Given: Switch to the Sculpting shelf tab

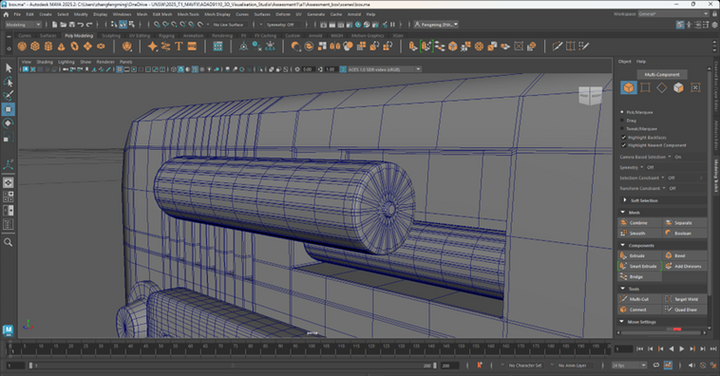Looking at the screenshot, I should pos(111,35).
